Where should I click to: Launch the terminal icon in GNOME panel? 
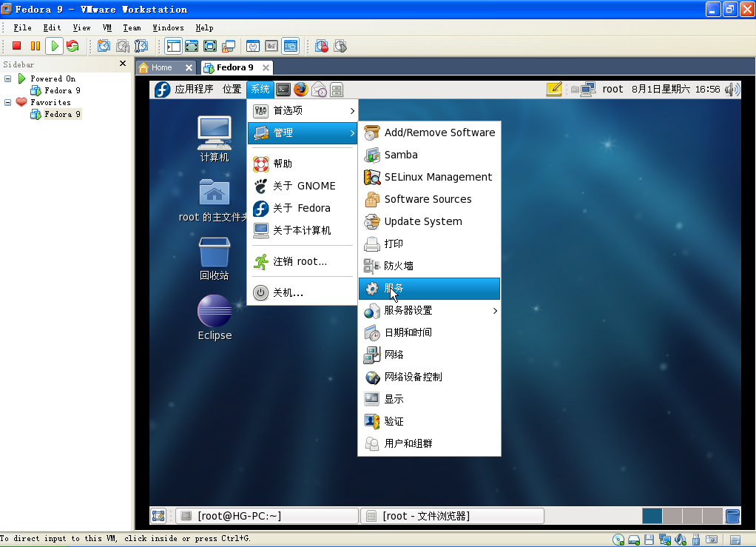[283, 90]
